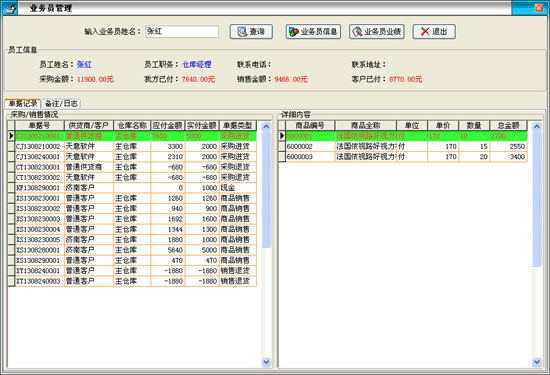
Task: Click the 仓库名称 column header
Action: click(x=132, y=126)
